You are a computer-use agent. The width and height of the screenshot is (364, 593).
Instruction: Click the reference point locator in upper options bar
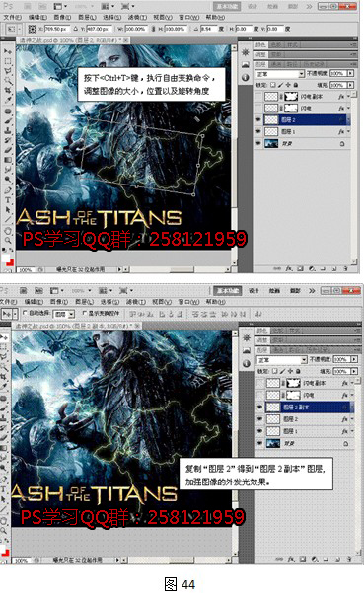coord(33,29)
